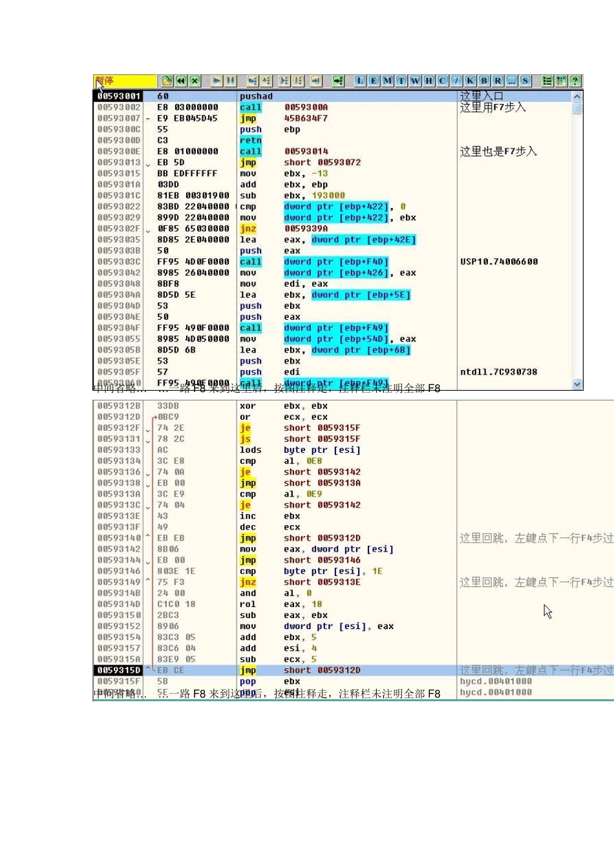Open Breakpoints window with B button

tap(483, 81)
